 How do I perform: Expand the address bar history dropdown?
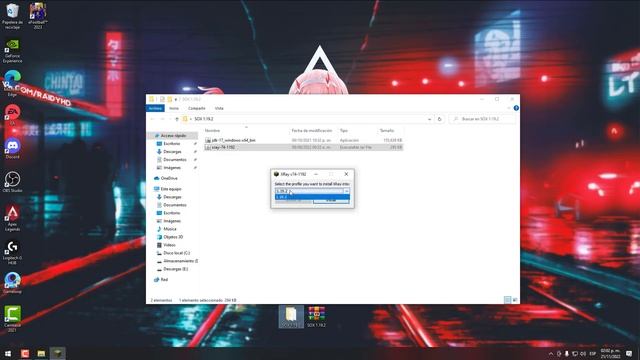pos(429,119)
